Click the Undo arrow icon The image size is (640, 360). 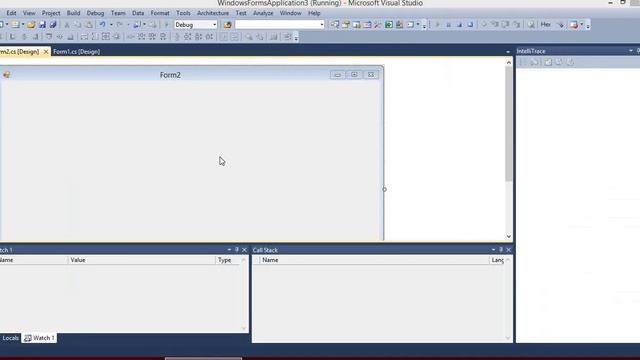point(102,25)
